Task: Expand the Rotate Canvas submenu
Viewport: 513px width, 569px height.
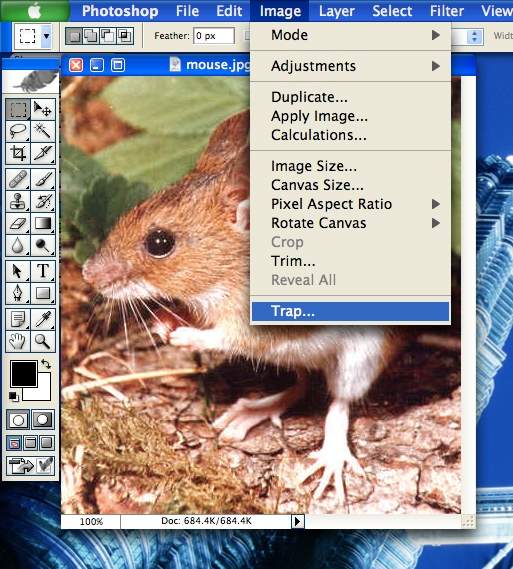Action: (x=350, y=223)
